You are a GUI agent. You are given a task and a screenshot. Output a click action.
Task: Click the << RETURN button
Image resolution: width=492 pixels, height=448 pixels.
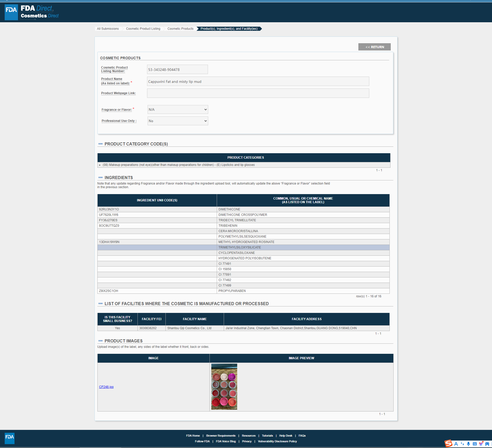[374, 47]
